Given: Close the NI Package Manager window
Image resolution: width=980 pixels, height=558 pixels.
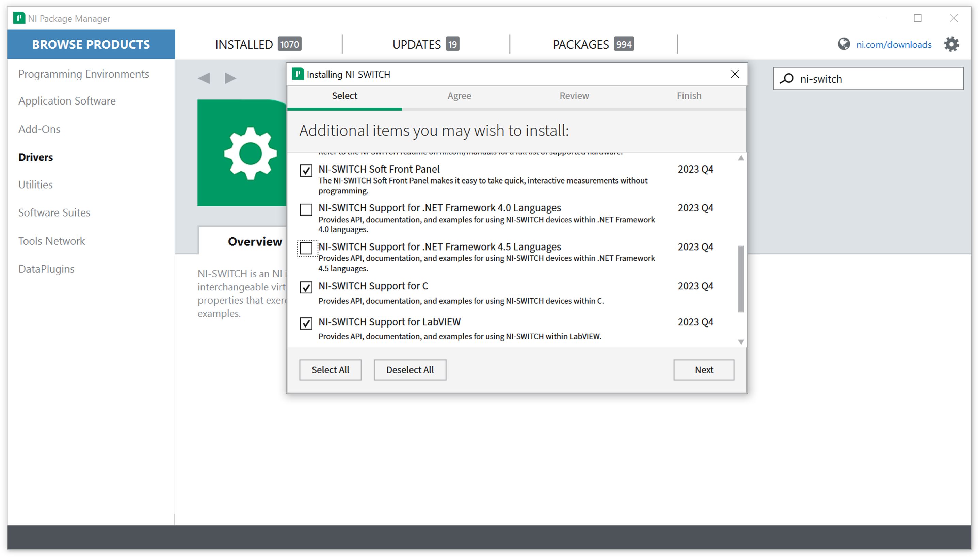Looking at the screenshot, I should (953, 18).
